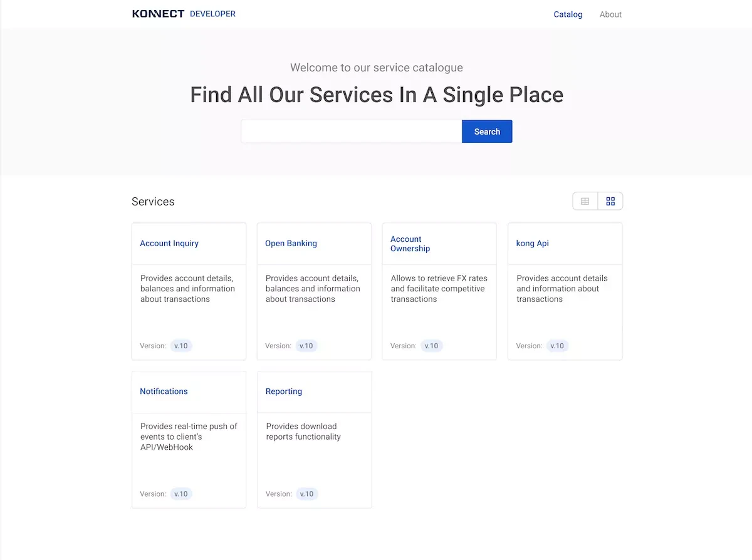Open the Notifications service
Viewport: 752px width, 560px height.
tap(164, 391)
